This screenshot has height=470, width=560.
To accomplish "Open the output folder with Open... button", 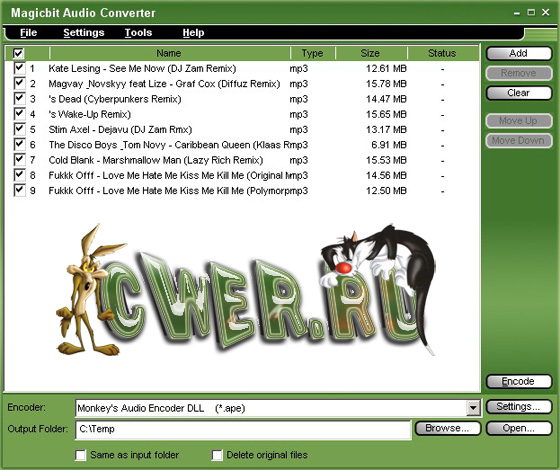I will tap(519, 428).
